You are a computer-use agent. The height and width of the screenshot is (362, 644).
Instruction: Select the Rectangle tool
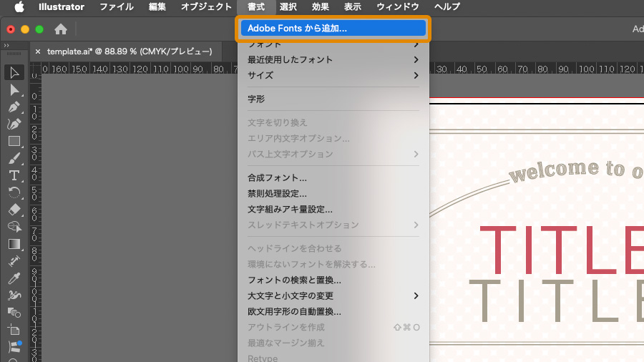(x=14, y=141)
